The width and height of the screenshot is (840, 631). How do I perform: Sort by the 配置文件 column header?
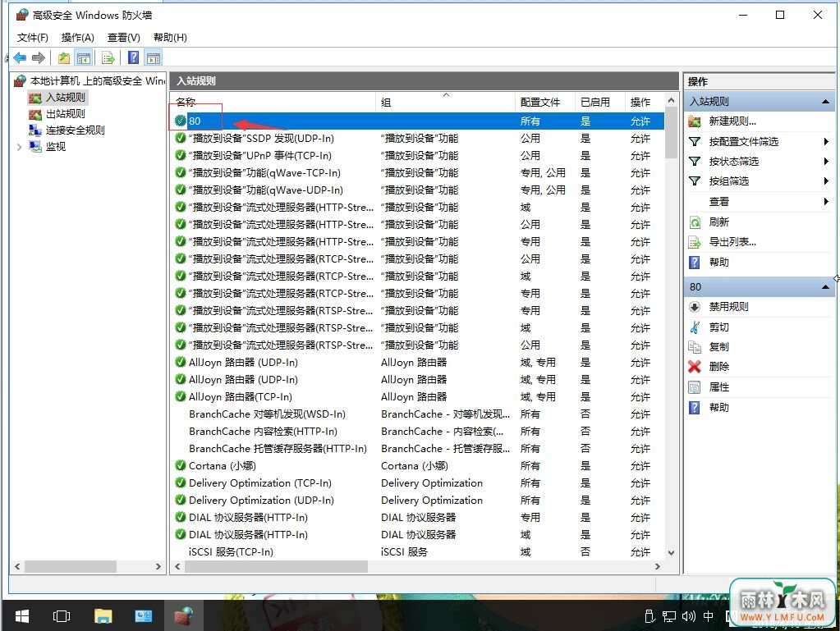point(545,103)
